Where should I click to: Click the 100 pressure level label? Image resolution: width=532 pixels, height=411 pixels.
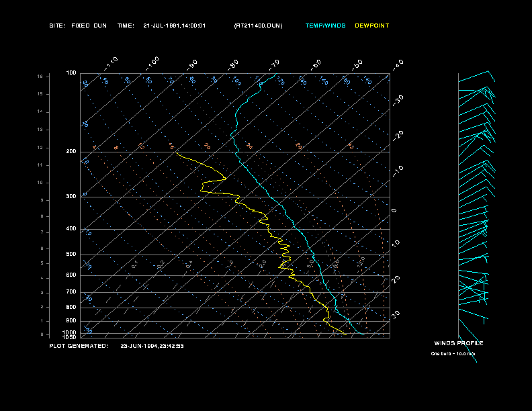(71, 73)
